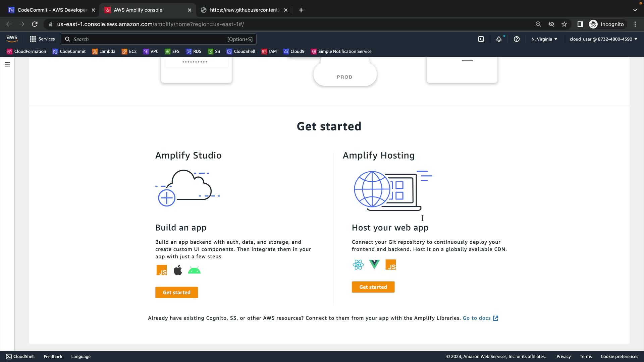
Task: Expand the hamburger side navigation menu
Action: coord(7,64)
